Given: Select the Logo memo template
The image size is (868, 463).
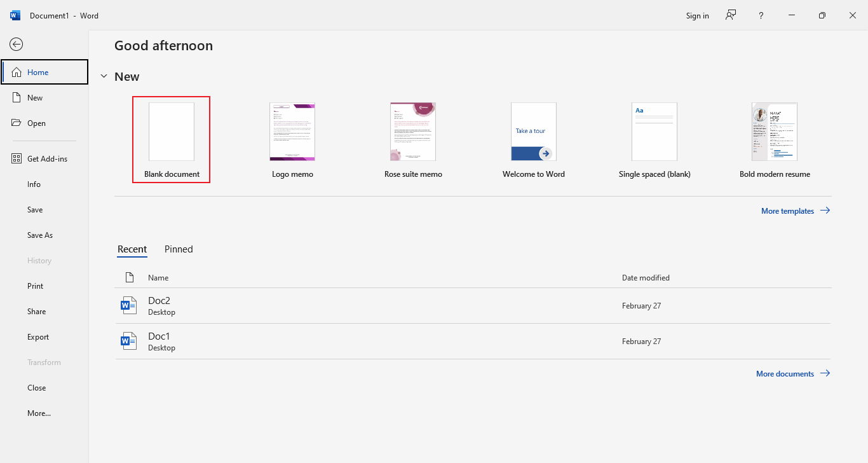Looking at the screenshot, I should click(292, 139).
